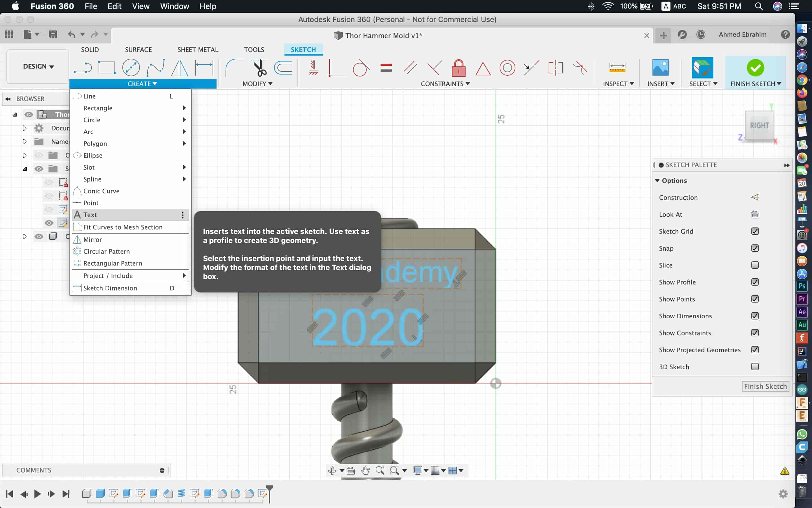This screenshot has height=508, width=812.
Task: Open the CONSTRAINTS dropdown menu
Action: (445, 84)
